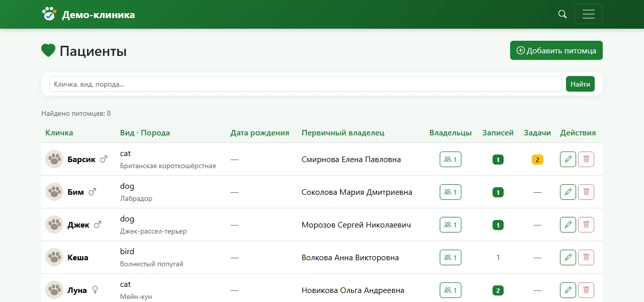Show owners of Барсик
The height and width of the screenshot is (302, 644).
click(450, 159)
